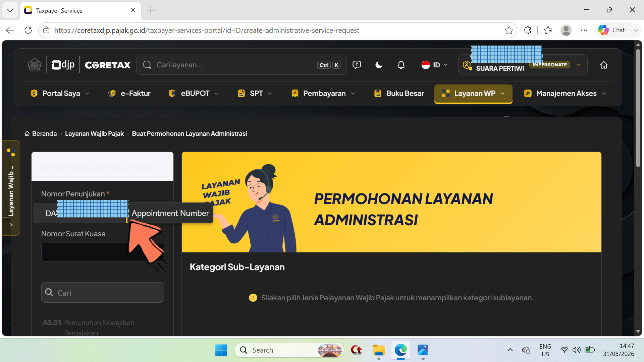Viewport: 644px width, 362px height.
Task: Open browser extensions puzzle icon
Action: point(527,30)
